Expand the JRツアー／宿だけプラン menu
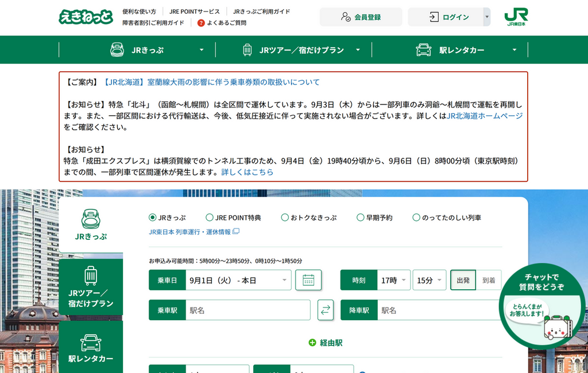 tap(358, 50)
